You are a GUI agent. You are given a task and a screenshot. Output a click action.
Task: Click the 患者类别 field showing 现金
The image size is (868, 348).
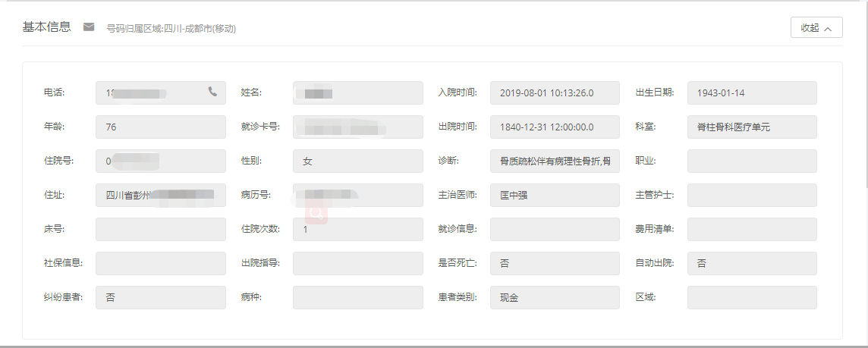[555, 298]
